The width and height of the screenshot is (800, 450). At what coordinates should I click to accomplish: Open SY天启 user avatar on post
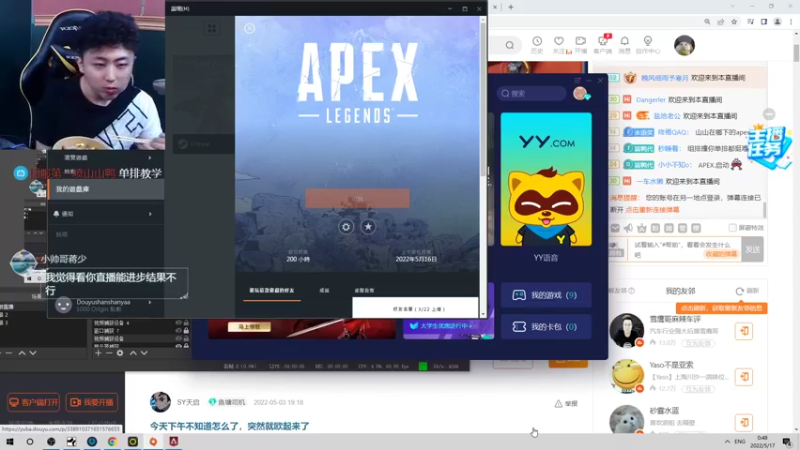pos(160,402)
